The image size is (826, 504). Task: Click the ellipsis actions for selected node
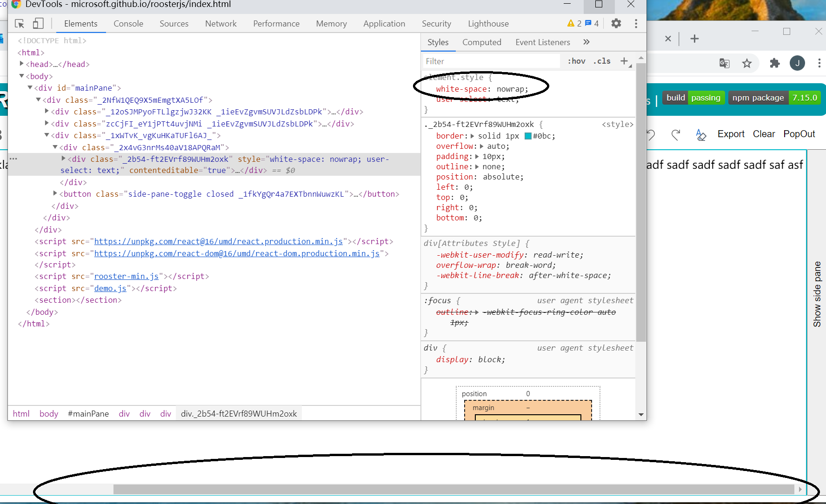pos(13,159)
